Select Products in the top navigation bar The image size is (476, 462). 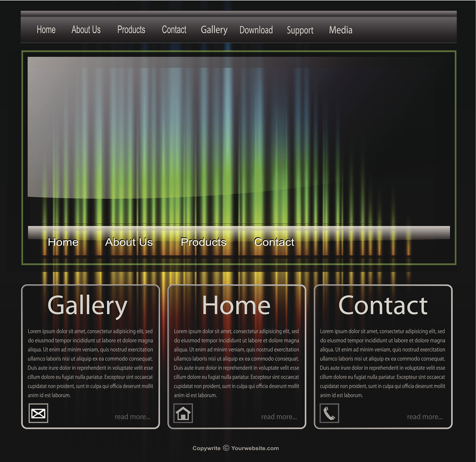[x=131, y=30]
